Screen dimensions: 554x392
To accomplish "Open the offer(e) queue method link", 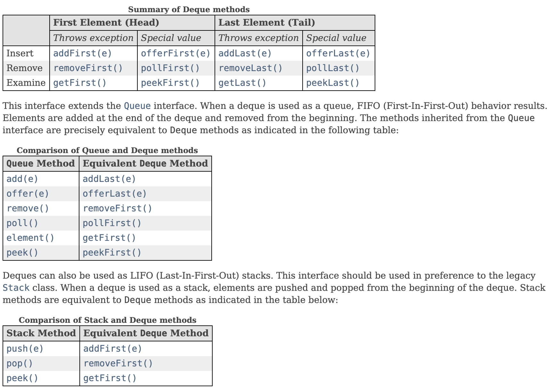I will coord(28,194).
